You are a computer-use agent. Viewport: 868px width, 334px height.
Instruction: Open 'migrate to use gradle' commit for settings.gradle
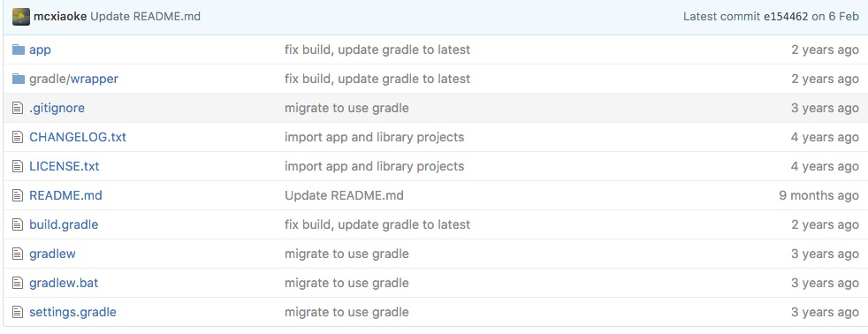click(346, 312)
